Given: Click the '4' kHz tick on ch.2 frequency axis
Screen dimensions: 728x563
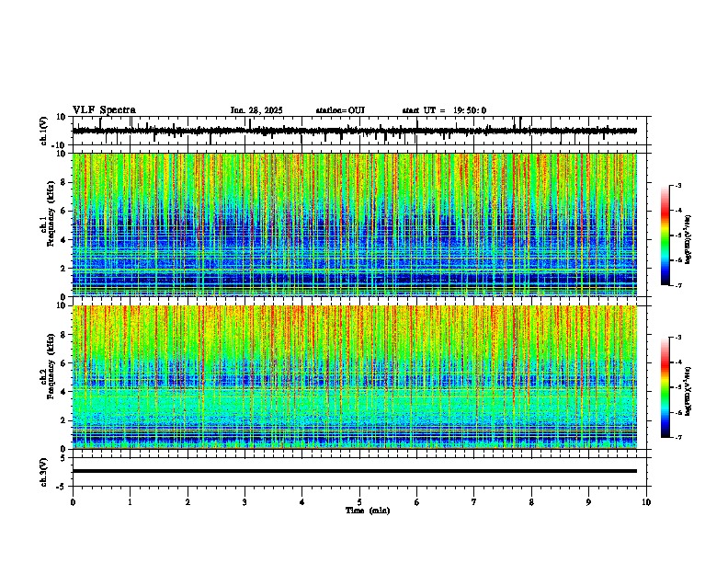Looking at the screenshot, I should (63, 392).
